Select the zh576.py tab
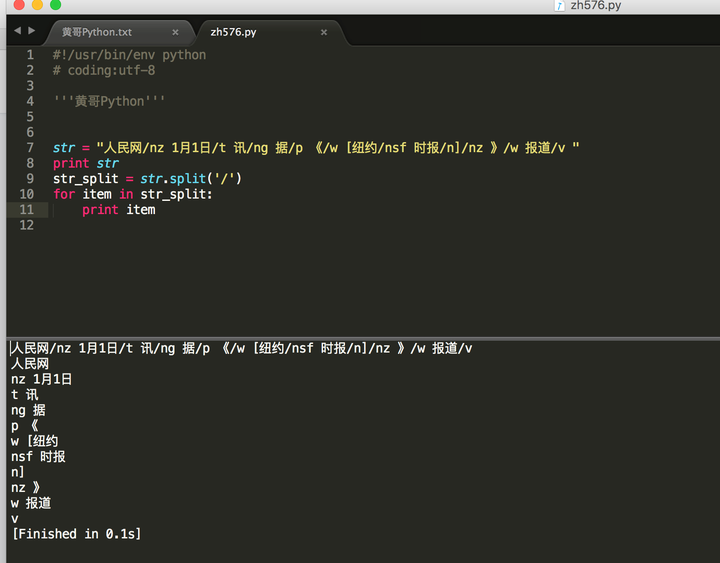The image size is (720, 563). (233, 32)
